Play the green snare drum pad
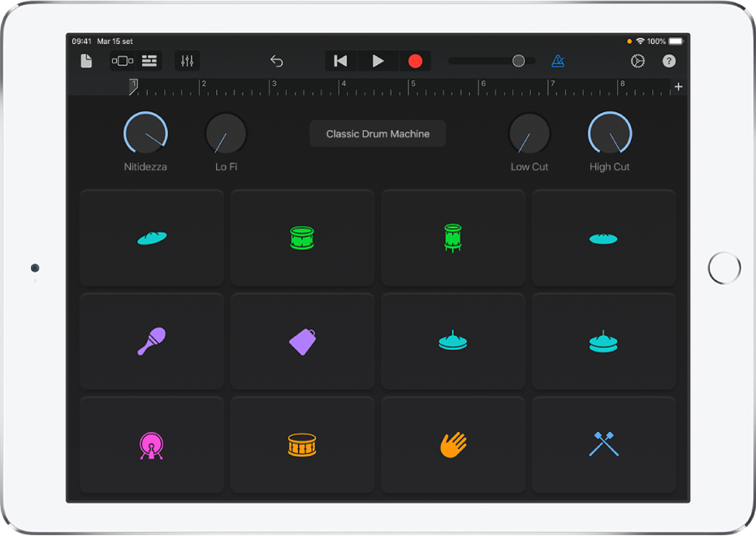The height and width of the screenshot is (536, 756). pos(302,237)
